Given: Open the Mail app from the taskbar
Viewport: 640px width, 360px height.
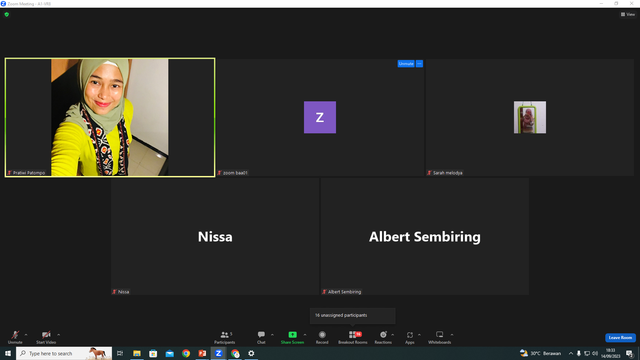Looking at the screenshot, I should point(169,353).
